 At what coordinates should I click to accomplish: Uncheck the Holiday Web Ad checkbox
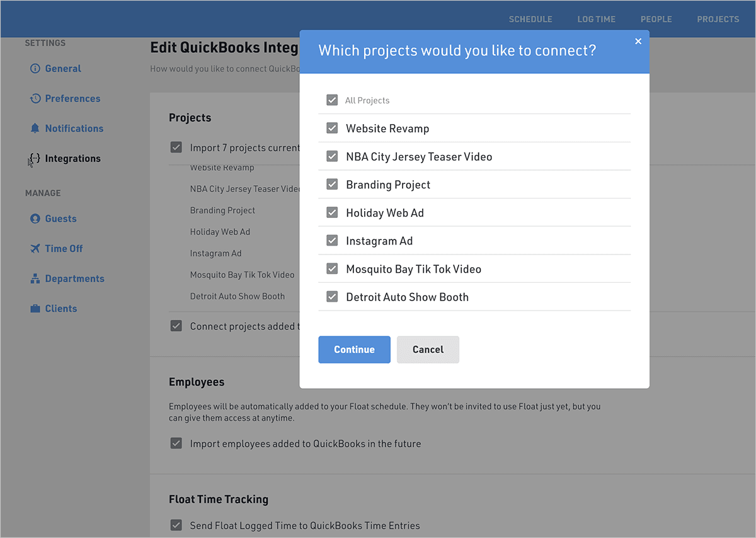[x=332, y=213]
